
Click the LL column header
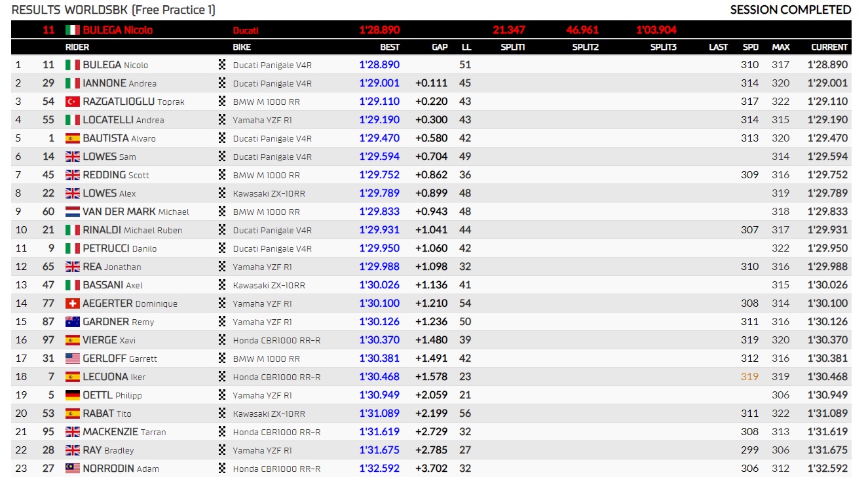coord(466,47)
